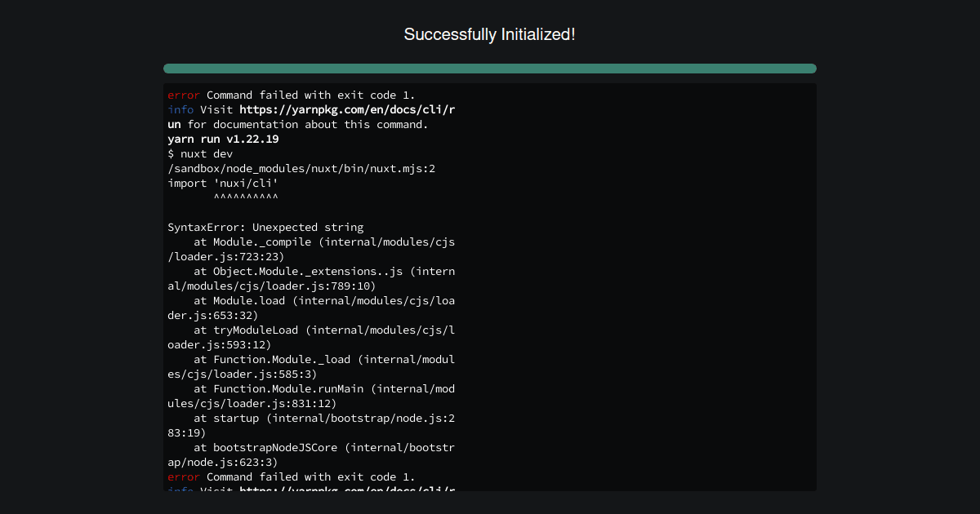Image resolution: width=980 pixels, height=514 pixels.
Task: Click the caret underline error marker
Action: coord(245,198)
